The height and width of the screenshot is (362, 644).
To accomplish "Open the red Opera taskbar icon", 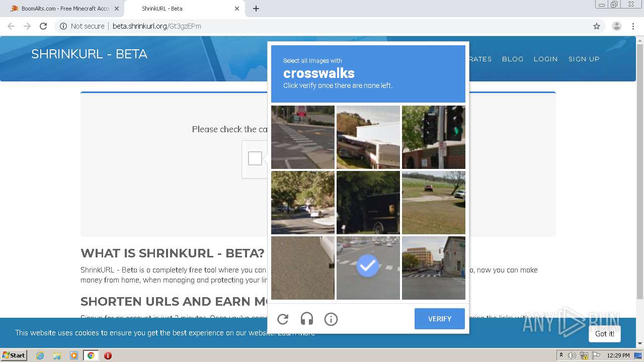I will click(x=108, y=355).
